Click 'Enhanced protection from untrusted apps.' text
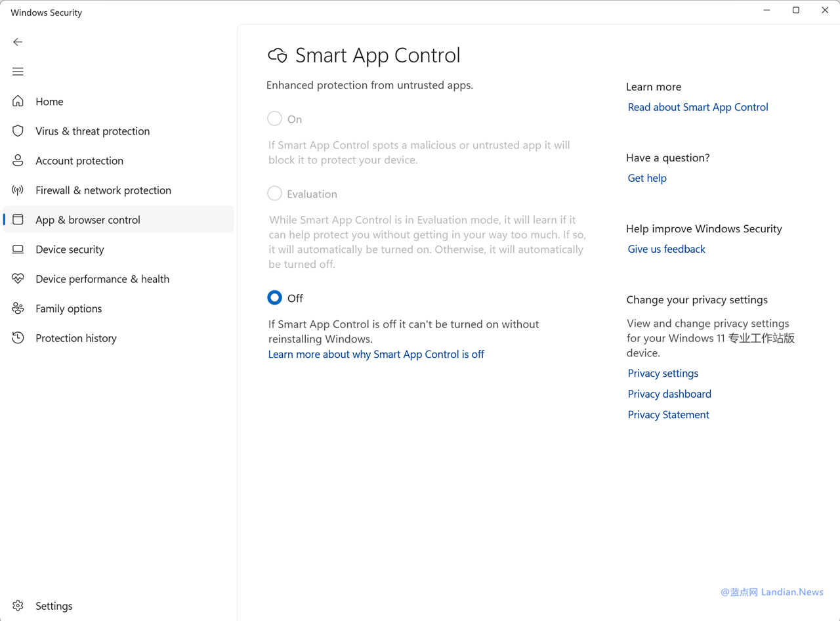 [x=369, y=85]
